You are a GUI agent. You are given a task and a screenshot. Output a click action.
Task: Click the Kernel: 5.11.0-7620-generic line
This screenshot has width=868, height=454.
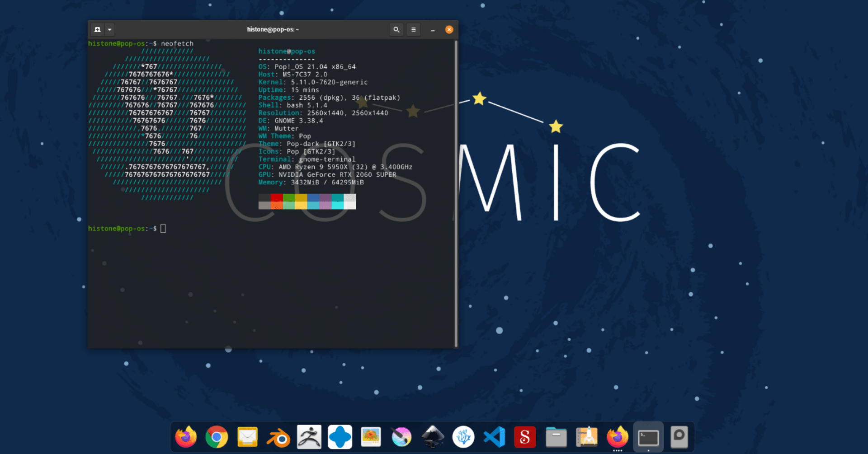coord(313,82)
